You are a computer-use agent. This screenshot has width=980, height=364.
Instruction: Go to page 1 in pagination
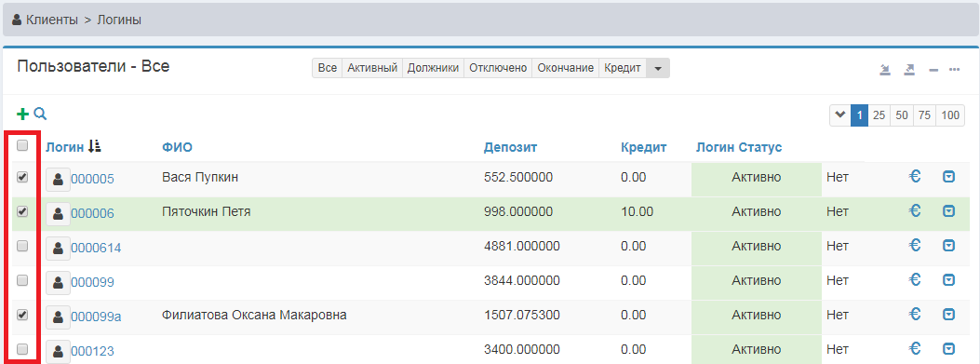pos(859,115)
